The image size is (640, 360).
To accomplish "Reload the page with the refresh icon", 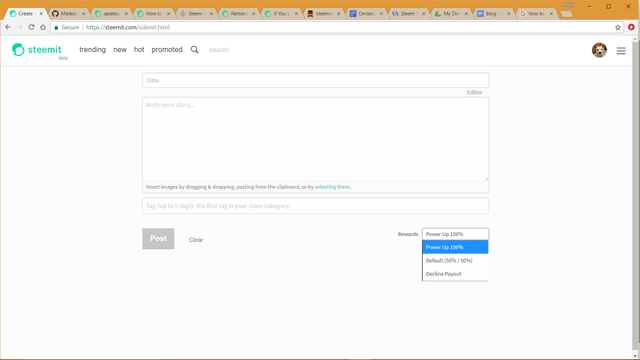I will (31, 27).
